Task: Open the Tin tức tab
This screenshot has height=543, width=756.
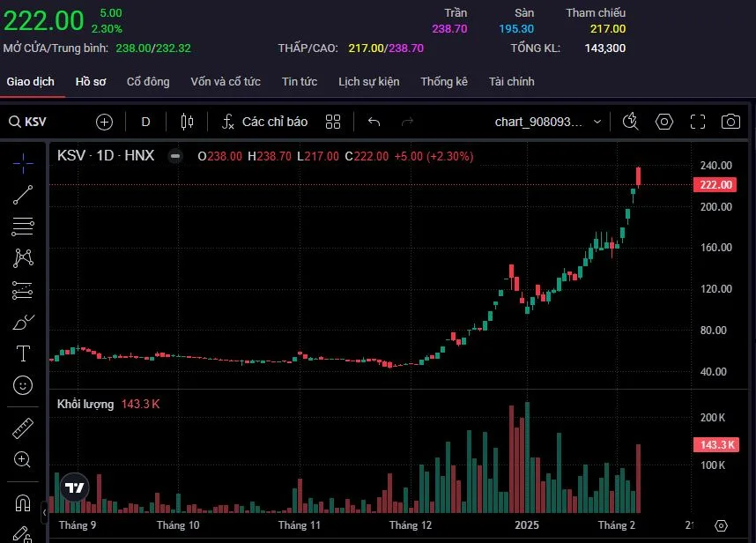Action: coord(300,82)
